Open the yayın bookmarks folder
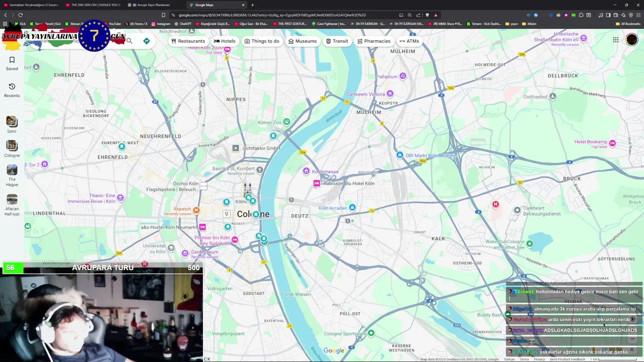The image size is (644, 362). (x=511, y=24)
